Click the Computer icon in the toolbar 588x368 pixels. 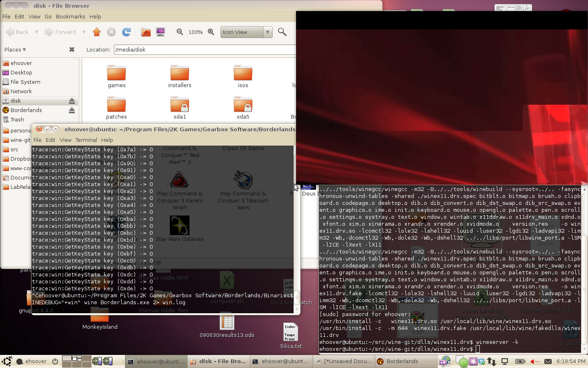(160, 32)
